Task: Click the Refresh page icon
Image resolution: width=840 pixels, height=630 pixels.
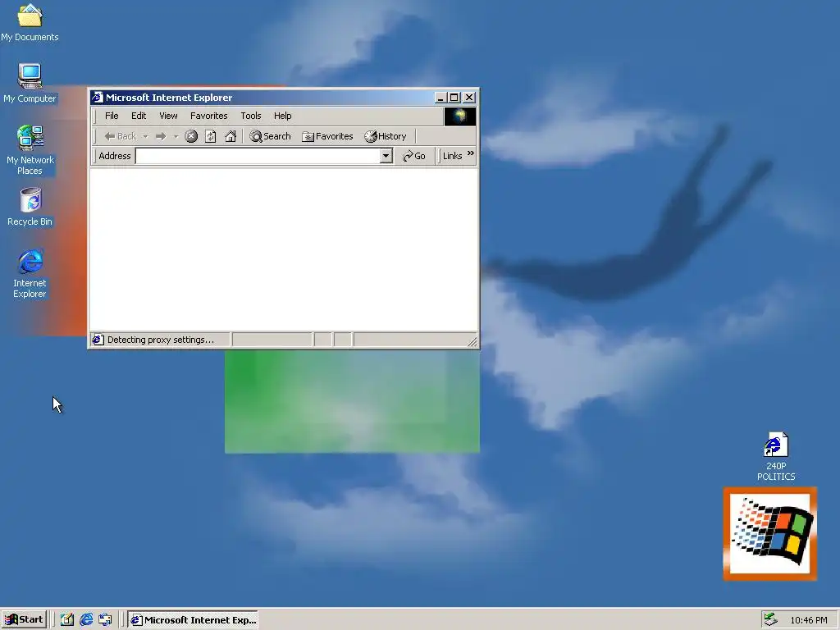Action: click(x=211, y=136)
